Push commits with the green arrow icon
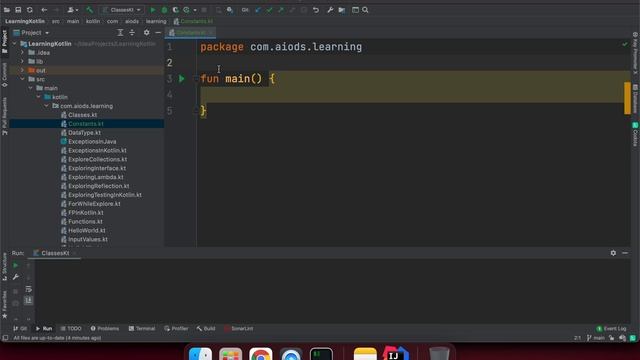Image resolution: width=640 pixels, height=360 pixels. 281,10
